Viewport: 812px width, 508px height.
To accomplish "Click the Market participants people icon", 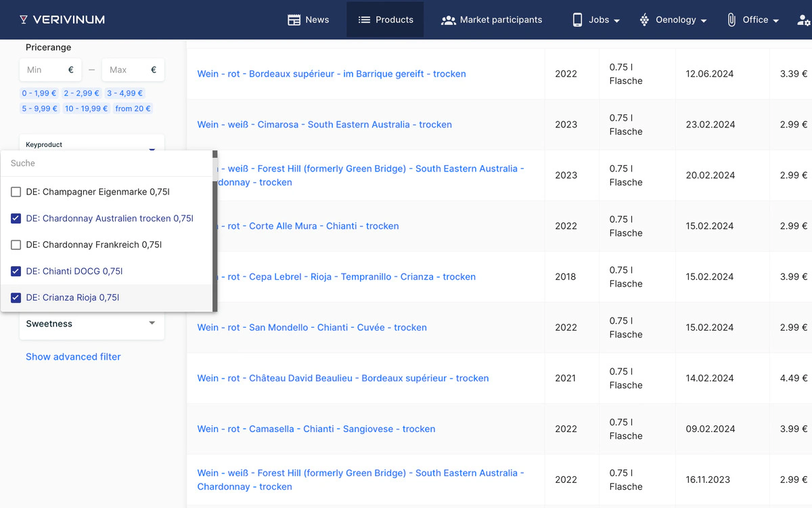I will (448, 20).
